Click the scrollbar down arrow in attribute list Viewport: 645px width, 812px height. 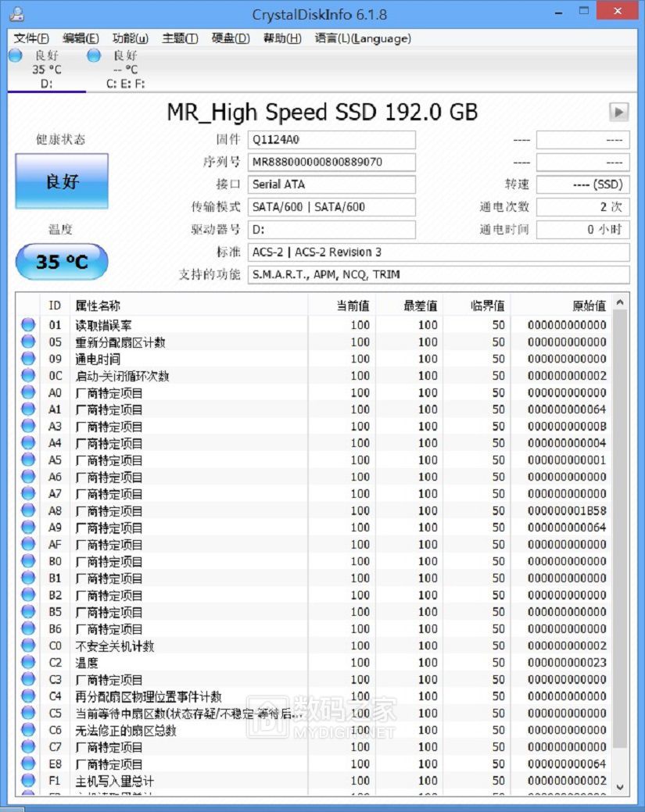click(x=621, y=786)
